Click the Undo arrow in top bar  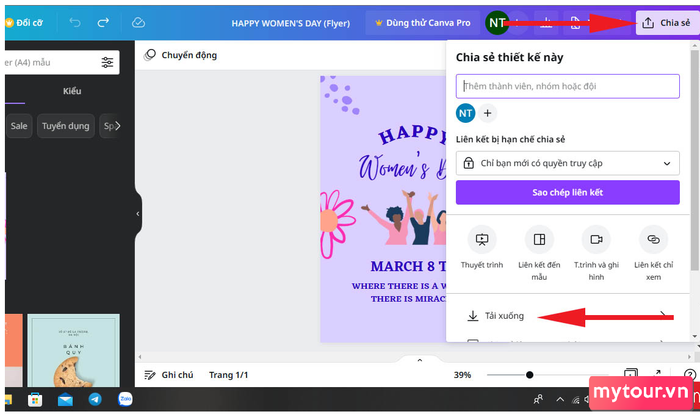[75, 22]
